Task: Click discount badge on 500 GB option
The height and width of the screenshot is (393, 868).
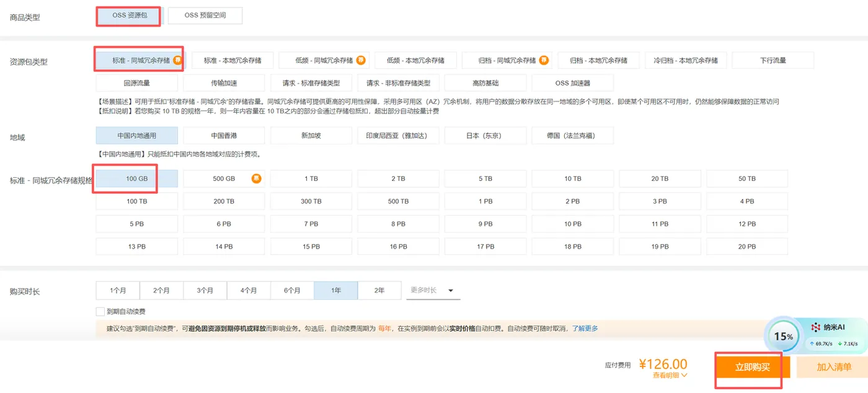Action: click(256, 179)
